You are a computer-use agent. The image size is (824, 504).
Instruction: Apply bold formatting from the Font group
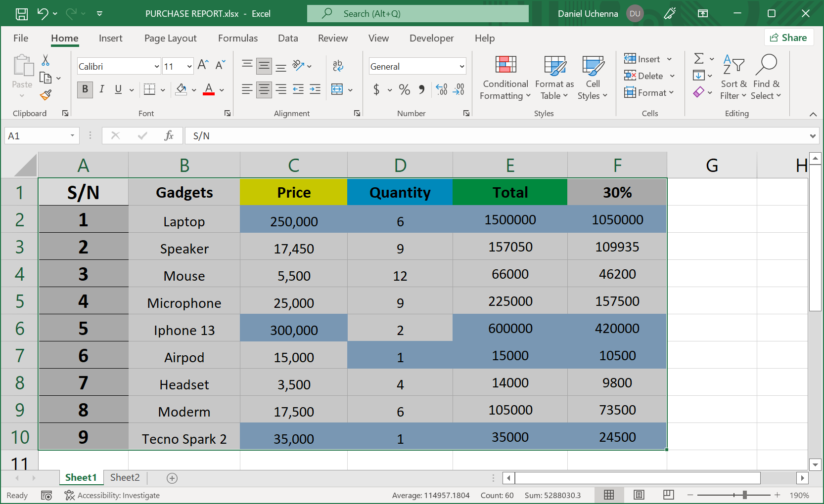pyautogui.click(x=85, y=89)
